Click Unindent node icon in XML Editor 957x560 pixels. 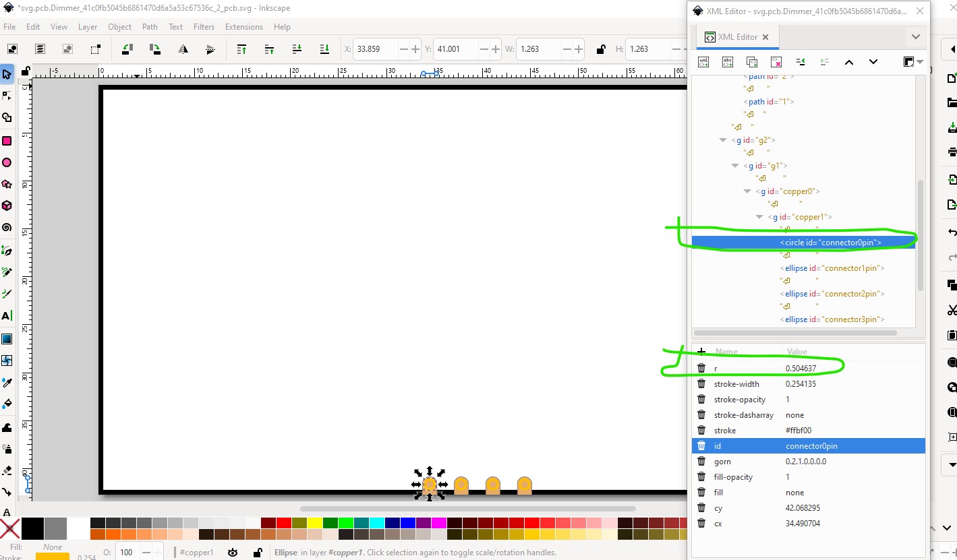[801, 62]
